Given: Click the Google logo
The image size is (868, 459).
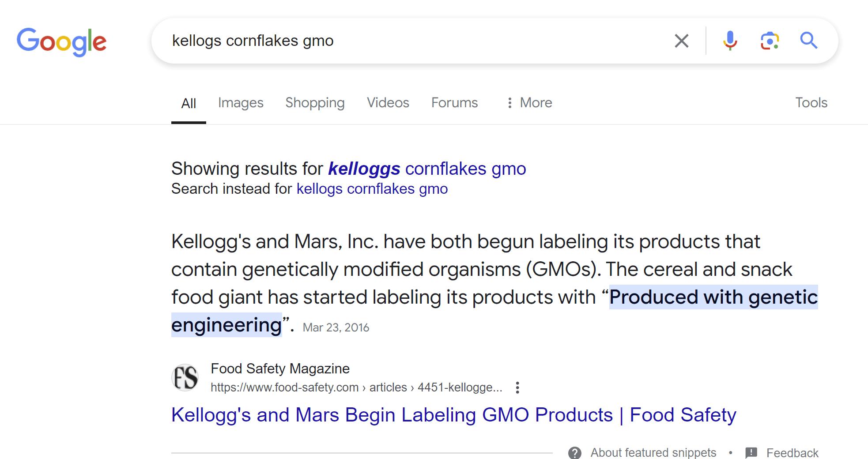Looking at the screenshot, I should 61,42.
